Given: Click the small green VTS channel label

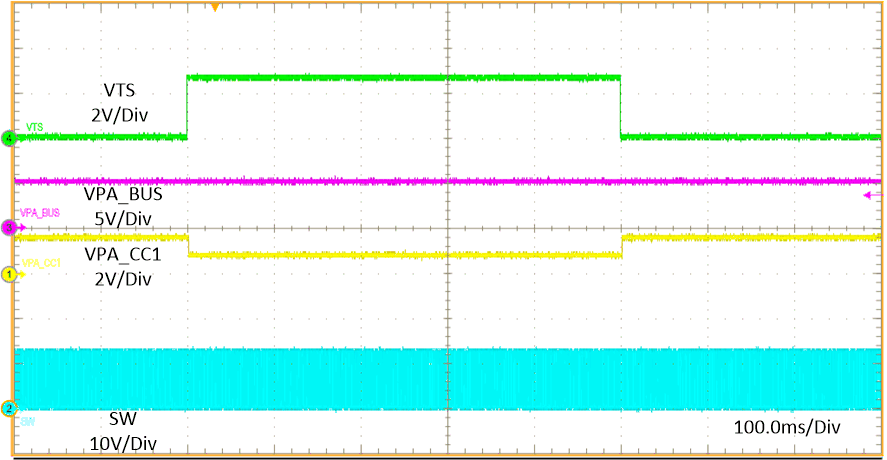Looking at the screenshot, I should point(34,128).
